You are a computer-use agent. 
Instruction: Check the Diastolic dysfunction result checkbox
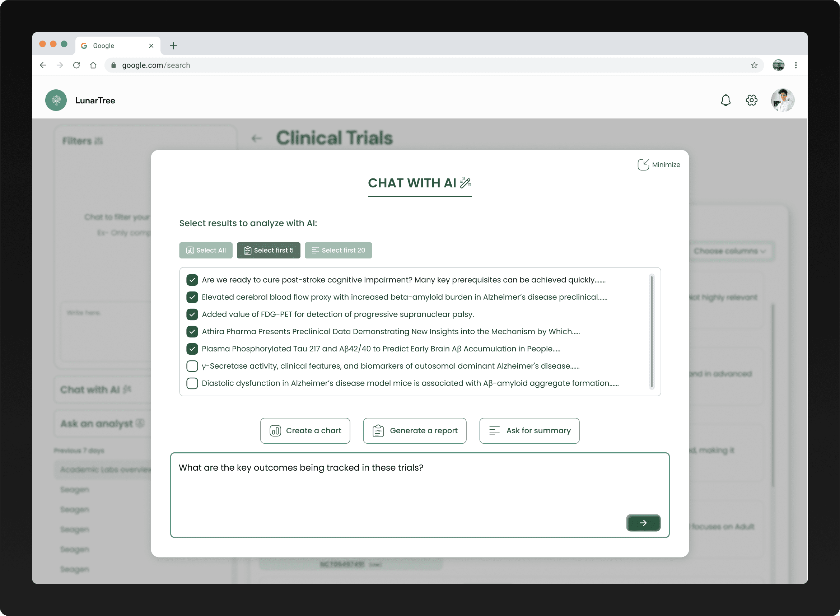tap(192, 383)
